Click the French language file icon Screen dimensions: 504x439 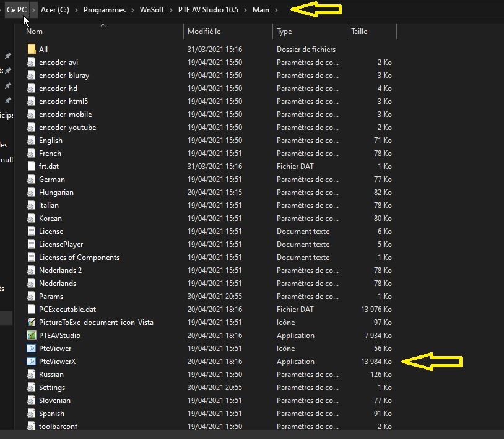[x=31, y=154]
